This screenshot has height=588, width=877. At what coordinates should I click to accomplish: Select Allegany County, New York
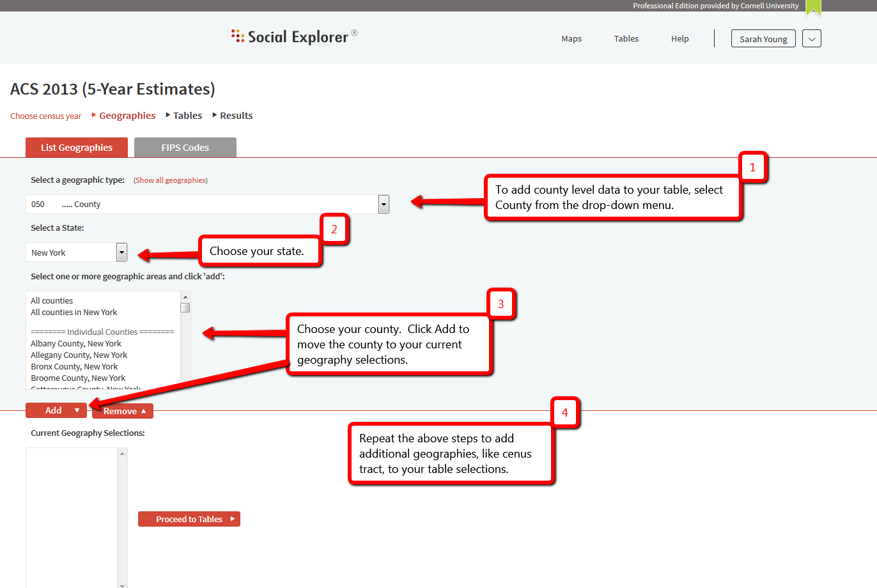(x=79, y=355)
